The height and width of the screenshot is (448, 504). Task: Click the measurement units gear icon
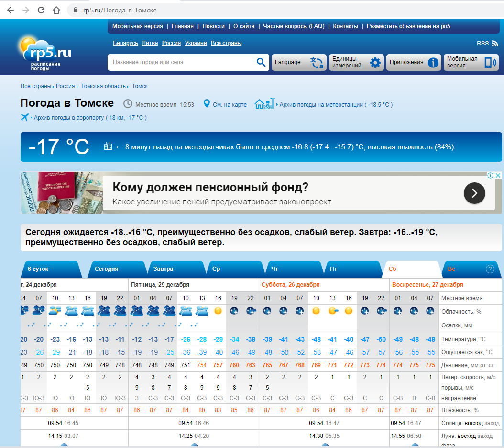click(x=375, y=63)
